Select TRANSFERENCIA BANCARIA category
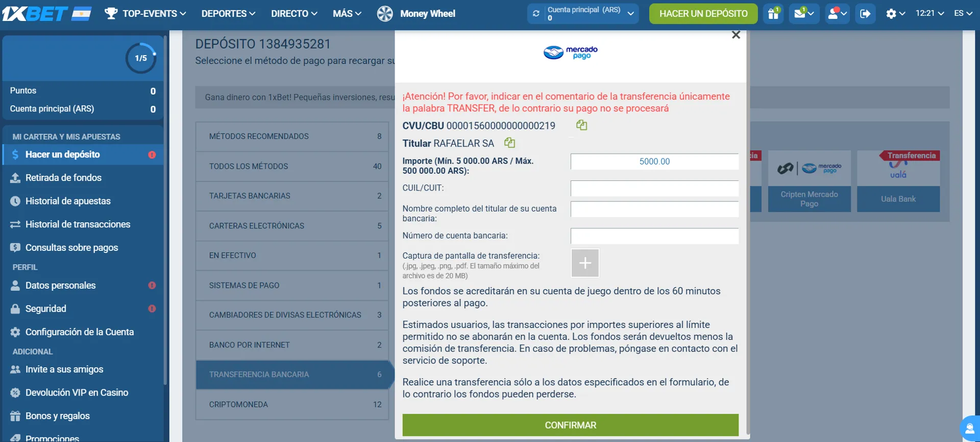Viewport: 980px width, 442px height. click(294, 375)
